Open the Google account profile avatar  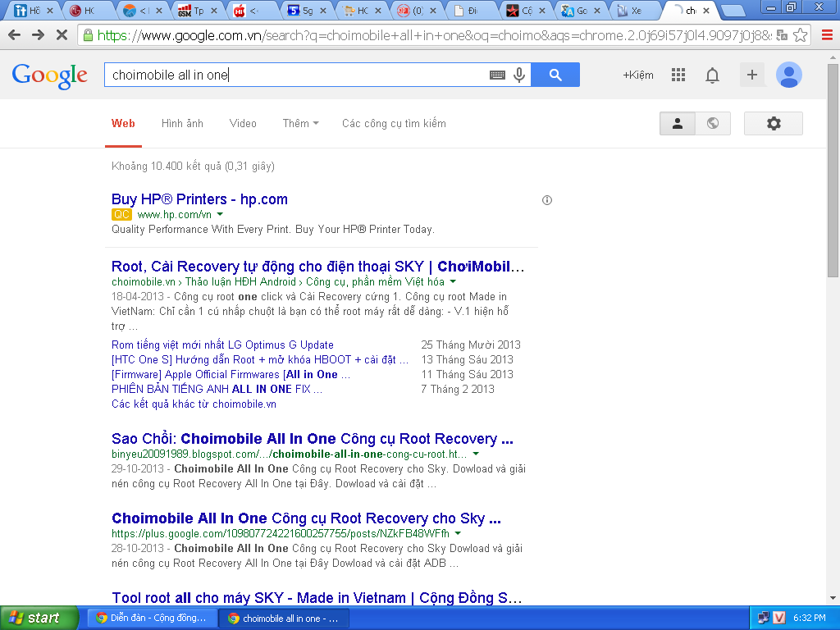788,75
